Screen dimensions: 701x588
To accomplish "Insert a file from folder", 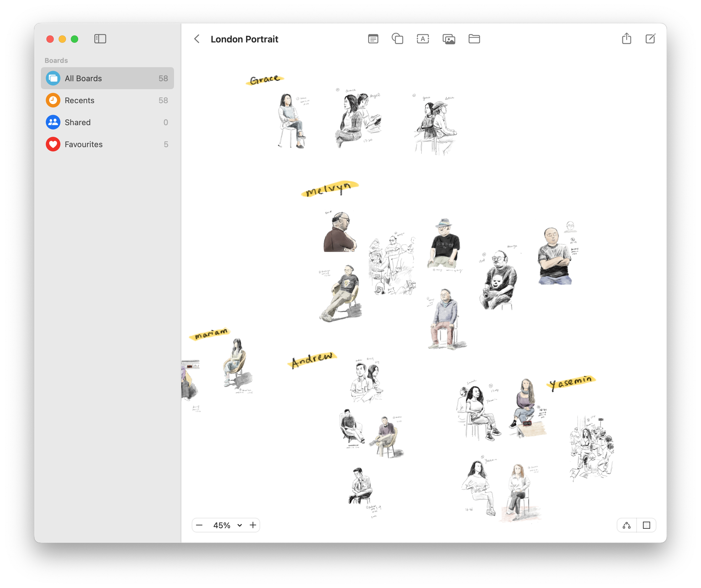I will [x=474, y=39].
